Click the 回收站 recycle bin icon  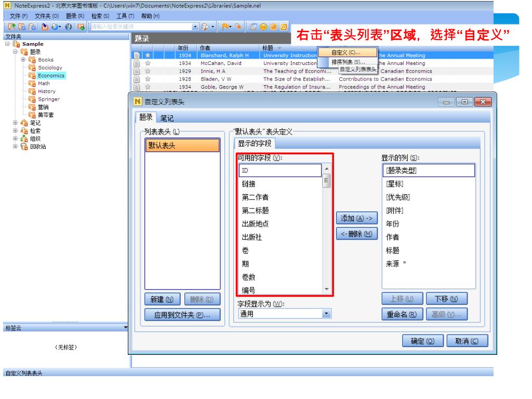click(x=24, y=147)
